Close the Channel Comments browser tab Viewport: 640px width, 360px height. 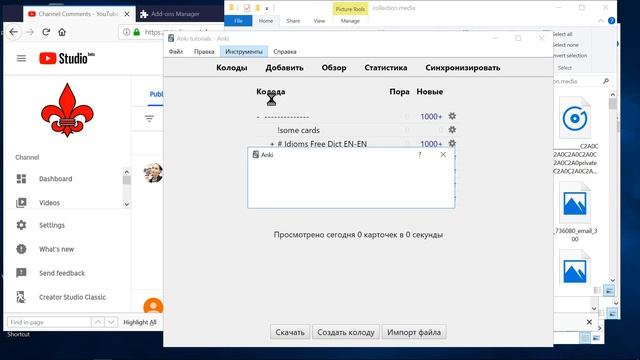[127, 14]
